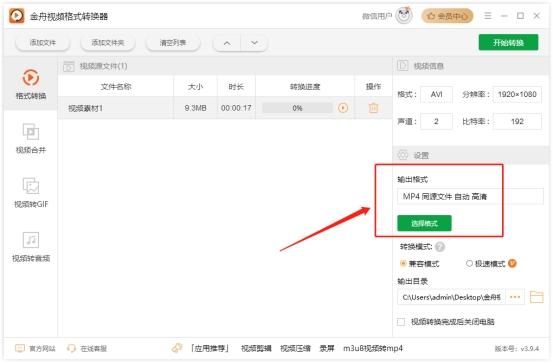Click the 微信用户 account name
Screen dimensions: 553x364
[x=377, y=16]
